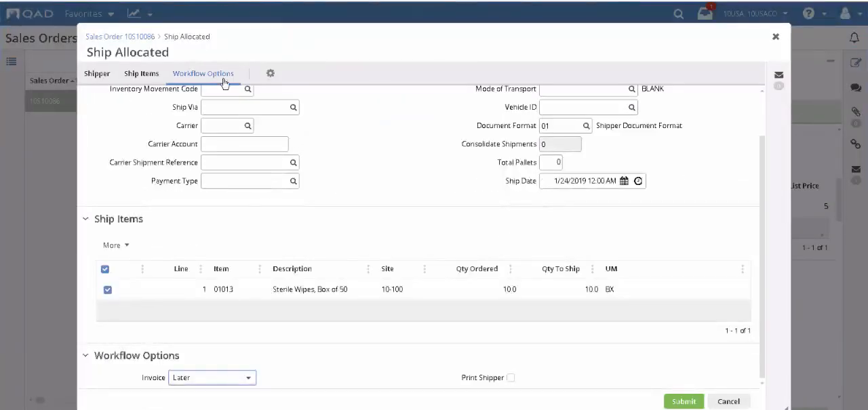Image resolution: width=868 pixels, height=410 pixels.
Task: Open the Ship Date calendar picker
Action: [624, 181]
